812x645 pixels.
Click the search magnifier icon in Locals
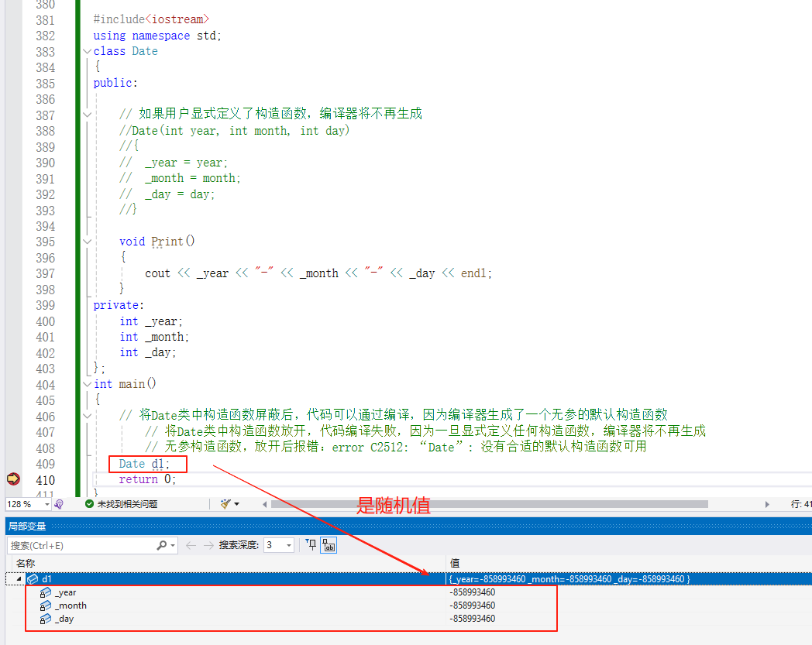click(162, 545)
